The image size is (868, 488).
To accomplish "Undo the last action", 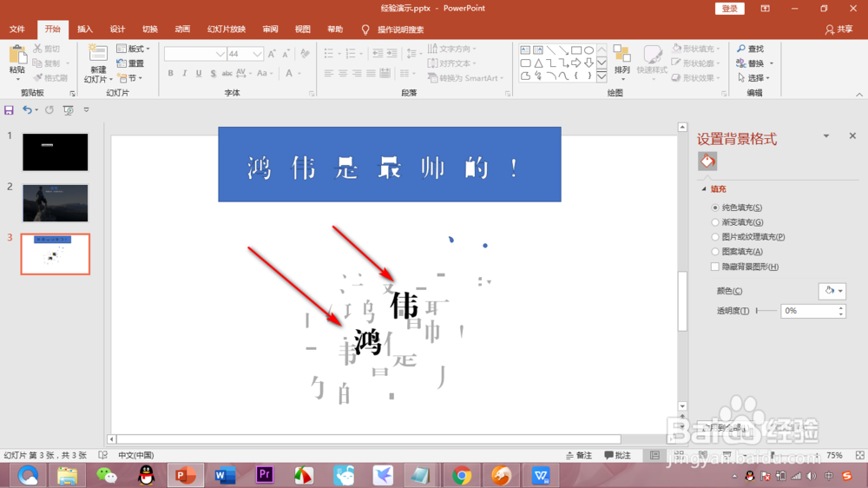I will point(27,110).
